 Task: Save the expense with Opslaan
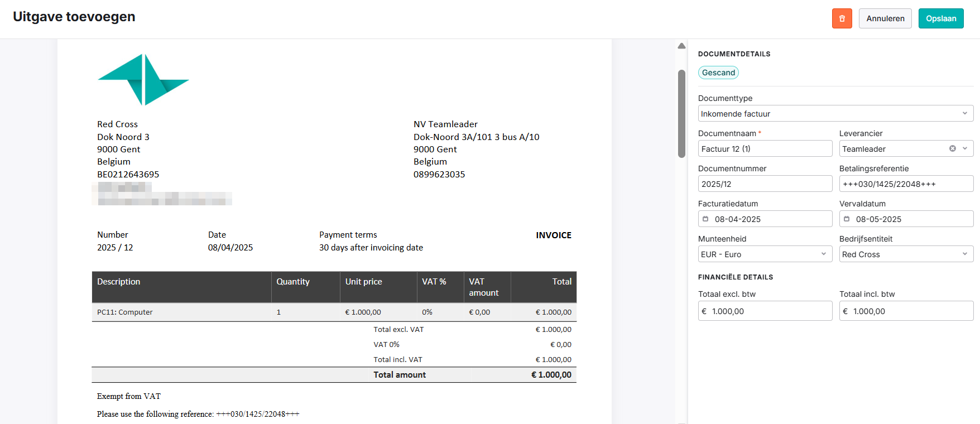pos(941,18)
